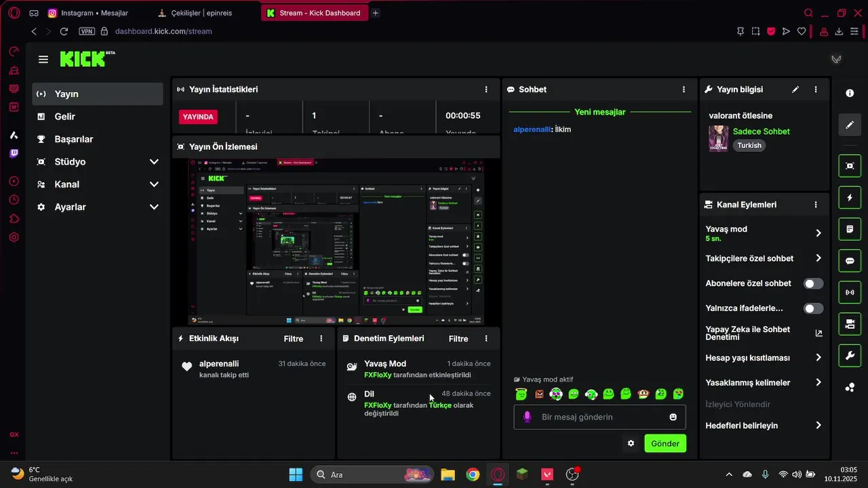Screen dimensions: 868x488
Task: Select the pencil edit icon in right rail
Action: coord(850,125)
